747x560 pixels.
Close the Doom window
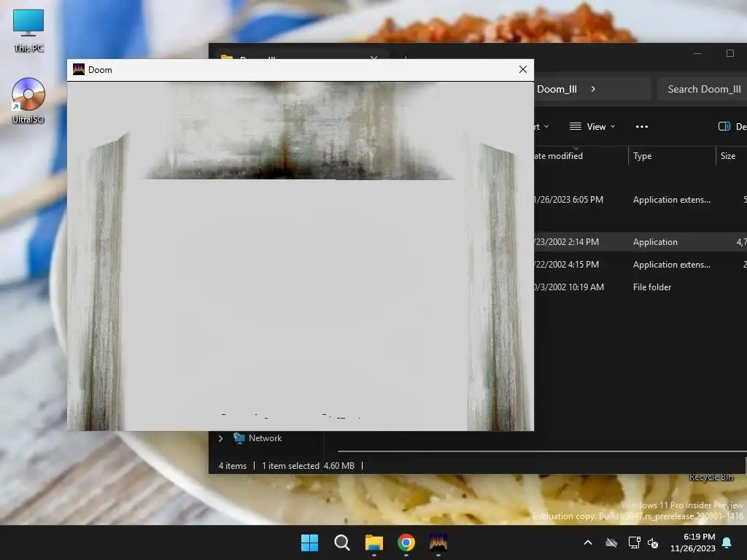(x=522, y=69)
